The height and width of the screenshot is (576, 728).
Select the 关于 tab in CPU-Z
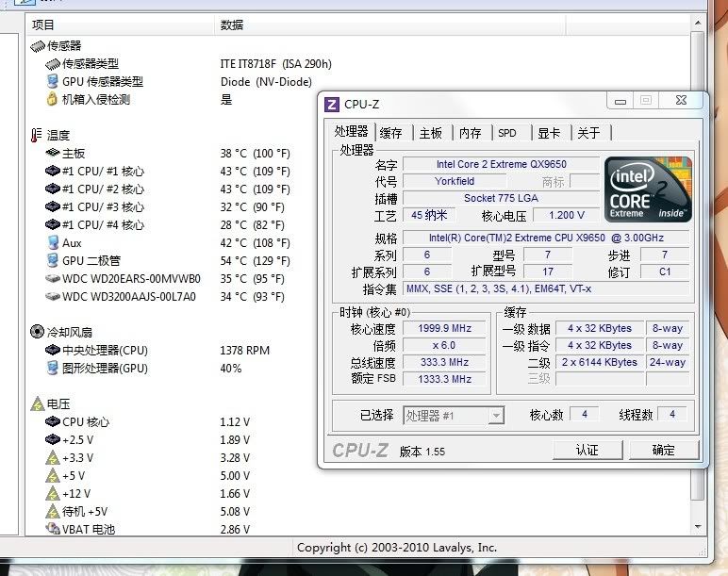[588, 133]
